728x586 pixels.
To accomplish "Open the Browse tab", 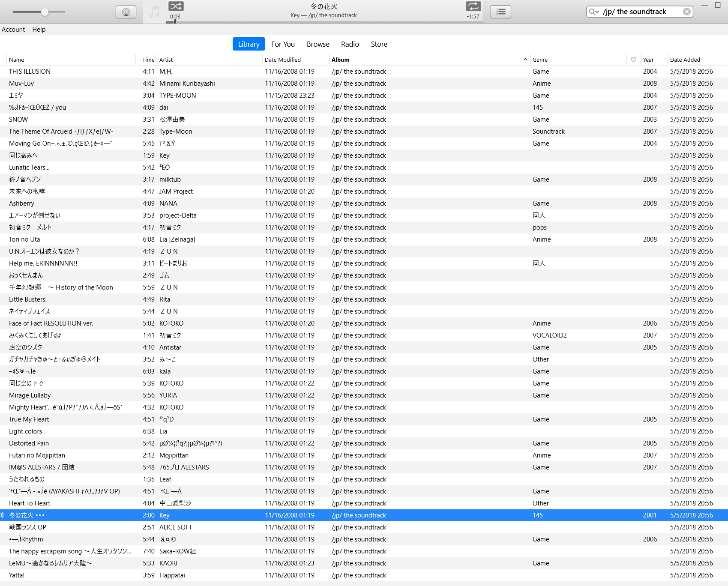I will (318, 44).
